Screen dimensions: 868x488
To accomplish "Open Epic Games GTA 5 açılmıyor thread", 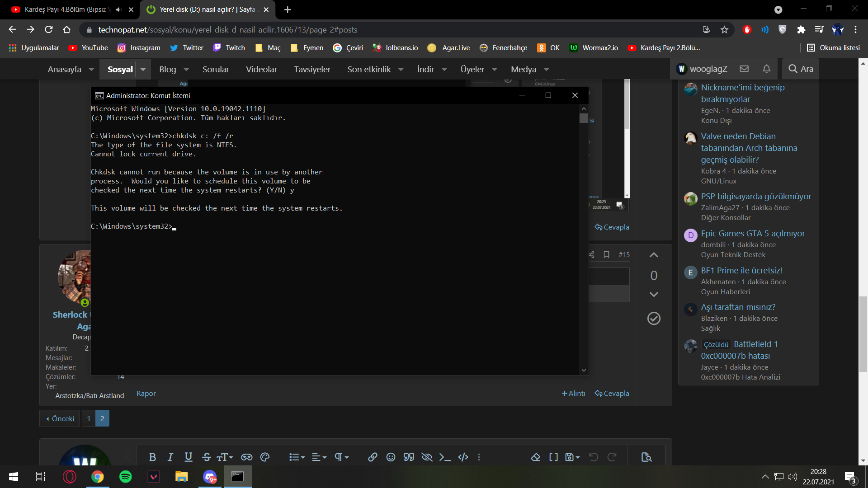I will (x=753, y=234).
